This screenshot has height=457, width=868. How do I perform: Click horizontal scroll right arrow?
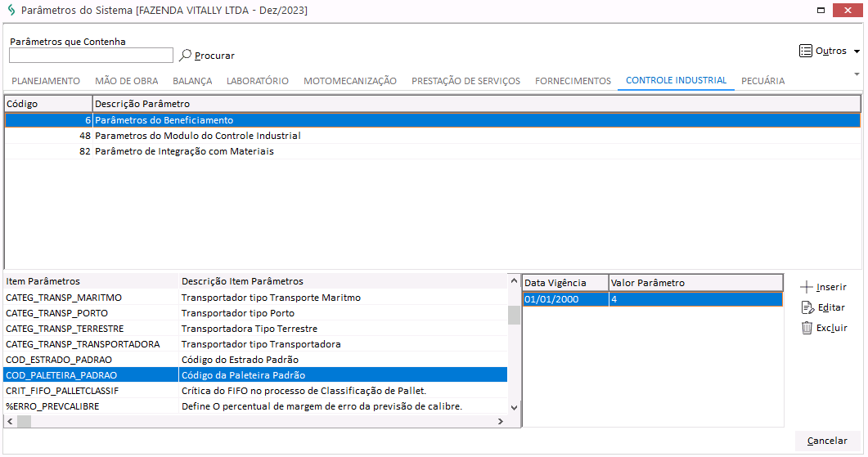(x=501, y=422)
